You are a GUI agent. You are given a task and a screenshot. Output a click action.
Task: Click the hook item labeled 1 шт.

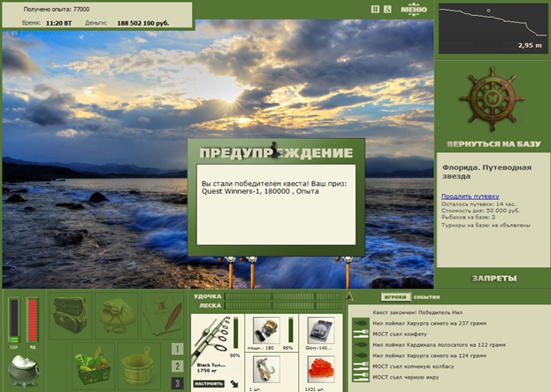coord(266,370)
